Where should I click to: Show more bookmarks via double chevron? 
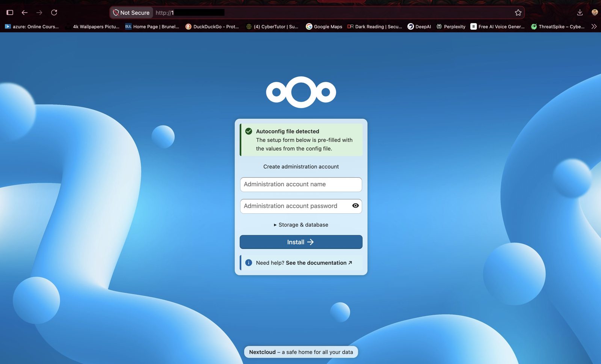(594, 27)
